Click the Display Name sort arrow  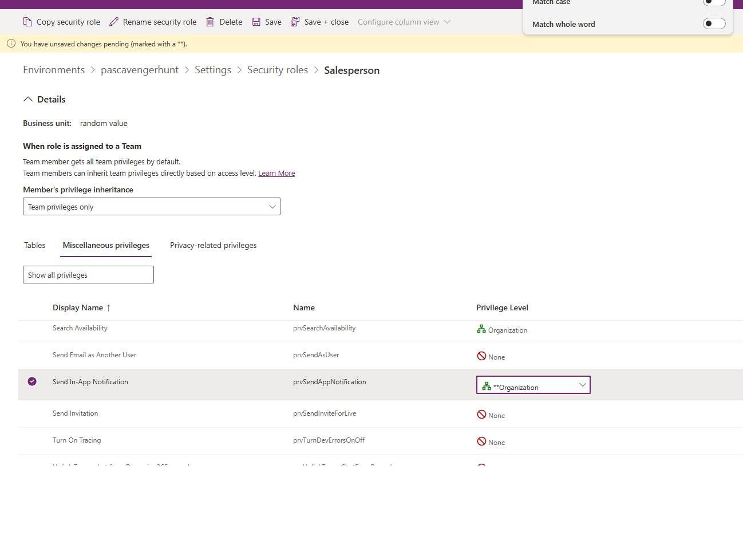108,307
